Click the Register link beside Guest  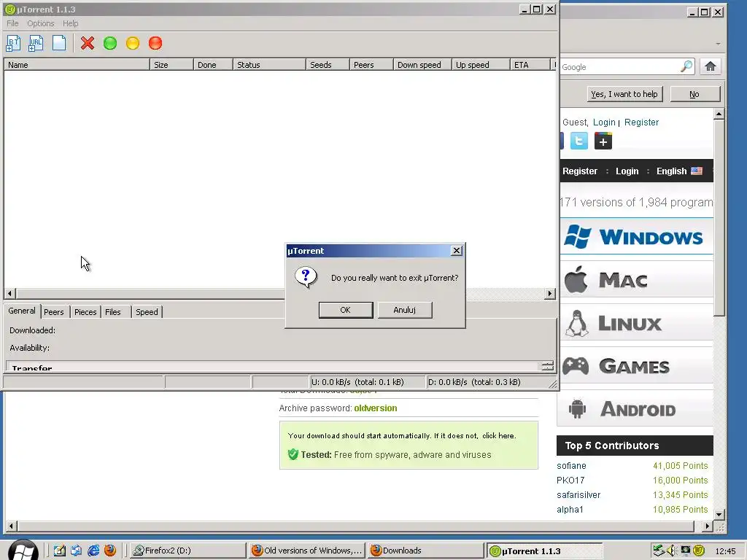[641, 122]
